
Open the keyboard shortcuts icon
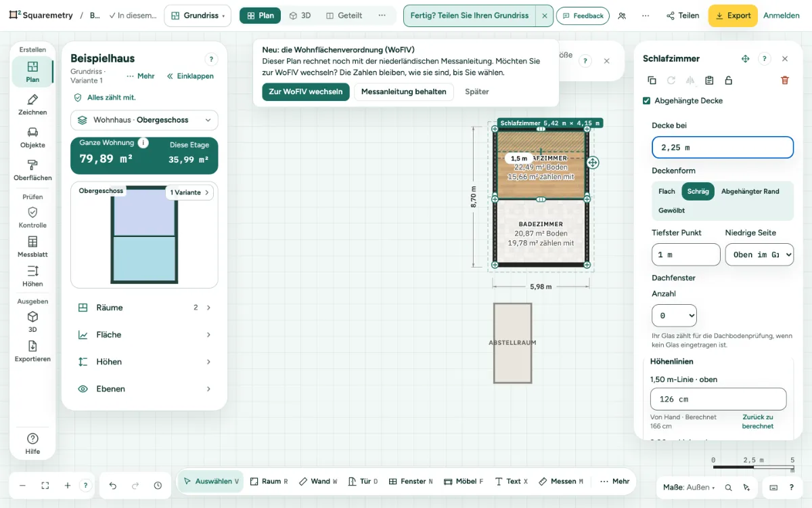(773, 487)
